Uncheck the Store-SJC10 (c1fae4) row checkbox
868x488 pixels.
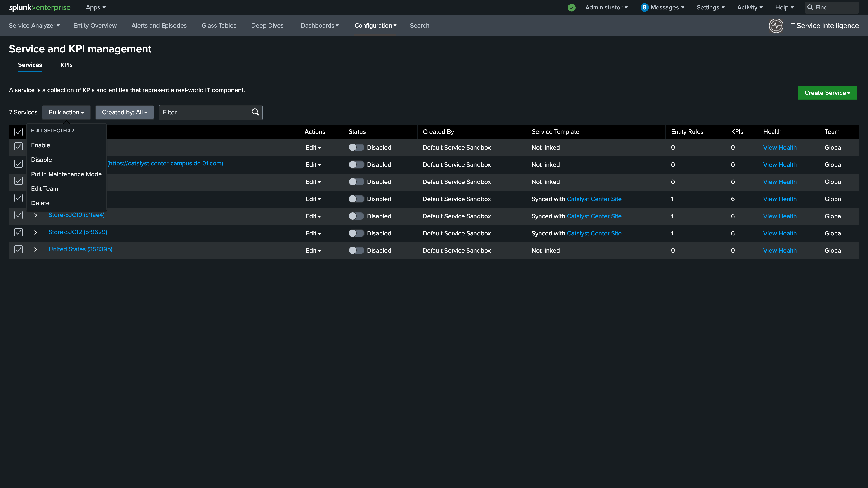tap(19, 215)
